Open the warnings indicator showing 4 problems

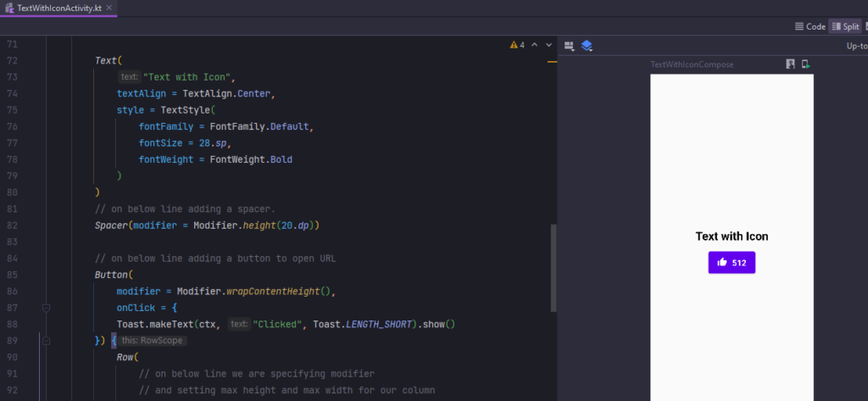pos(517,45)
